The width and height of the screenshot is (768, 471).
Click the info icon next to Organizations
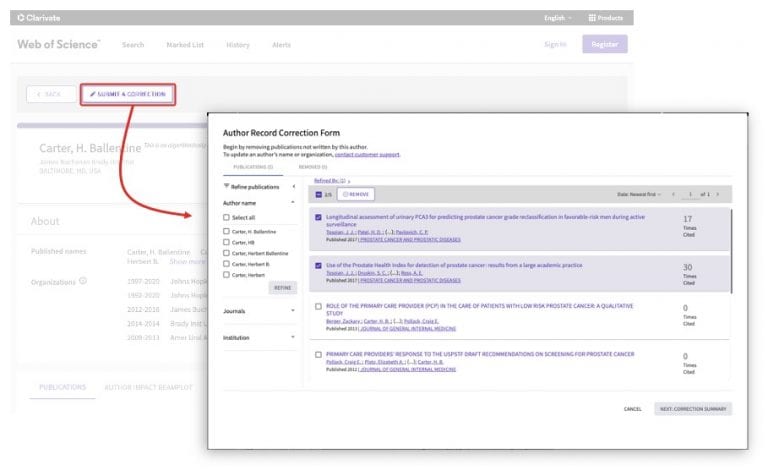click(83, 281)
